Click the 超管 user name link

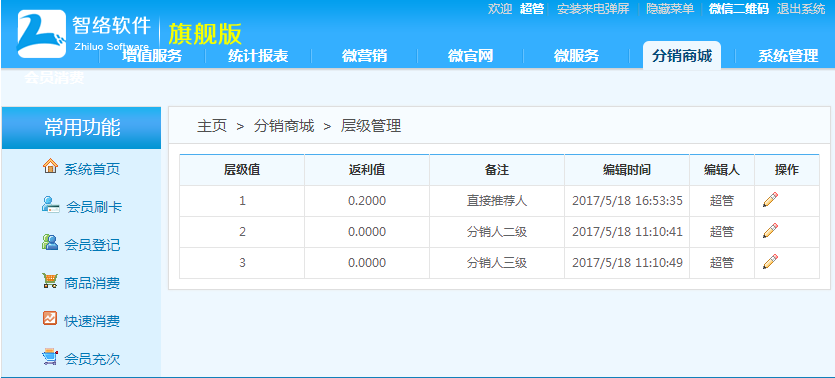pyautogui.click(x=531, y=9)
